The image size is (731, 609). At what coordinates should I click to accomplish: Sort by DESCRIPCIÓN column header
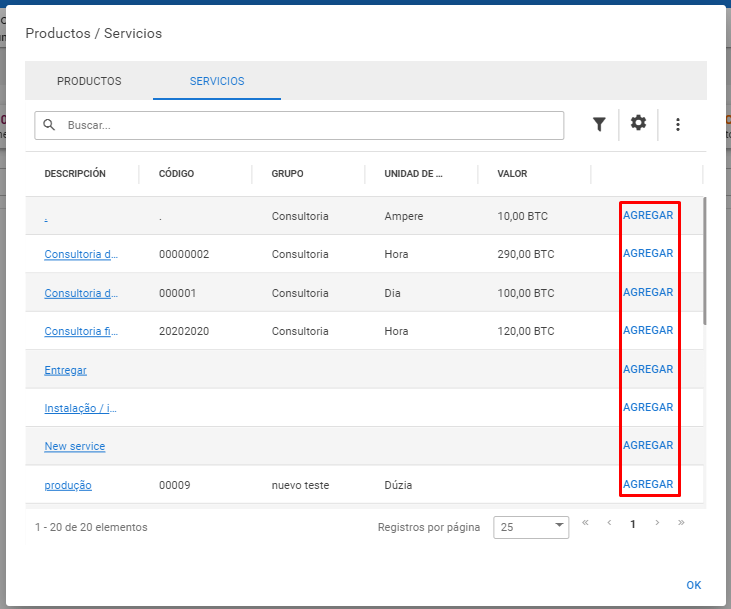(75, 173)
